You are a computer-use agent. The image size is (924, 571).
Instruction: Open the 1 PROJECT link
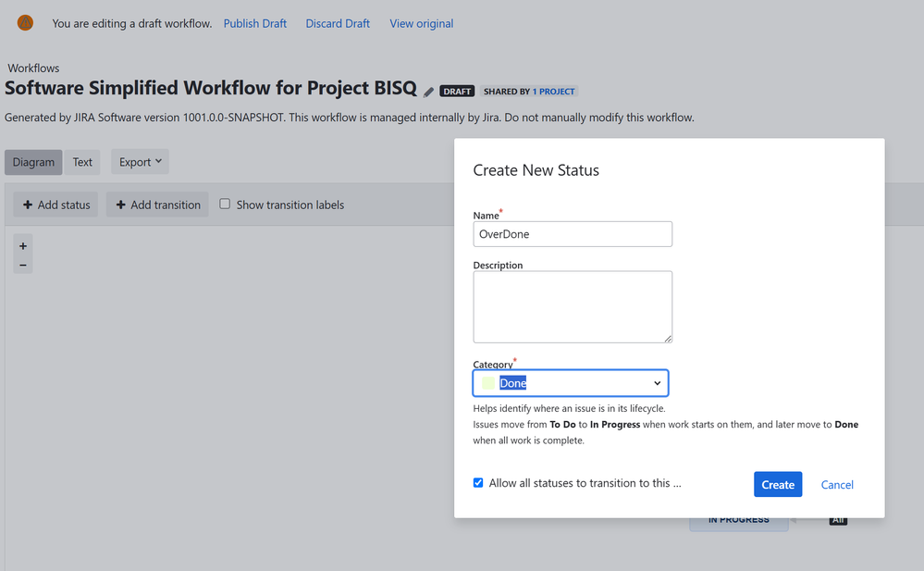click(553, 92)
